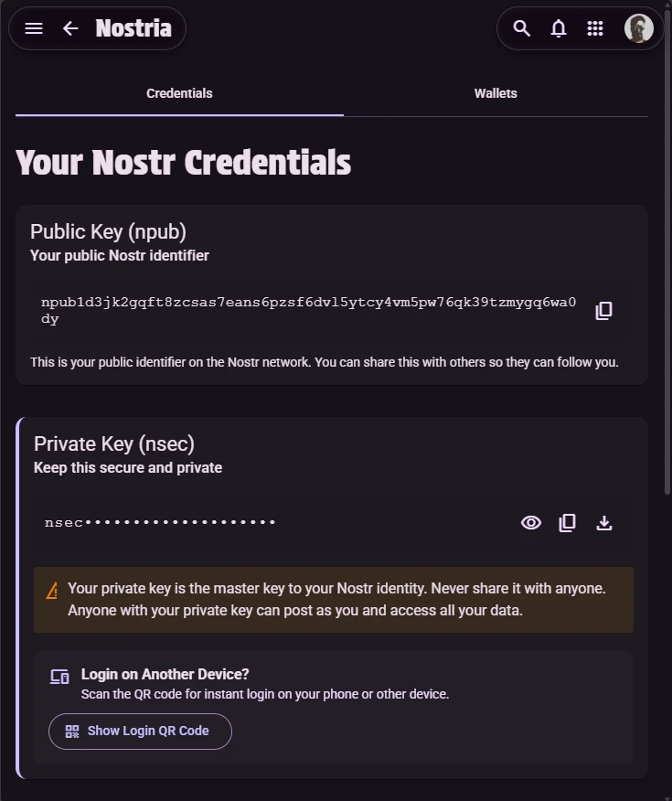Open the user profile avatar
This screenshot has height=801, width=672.
pyautogui.click(x=639, y=28)
